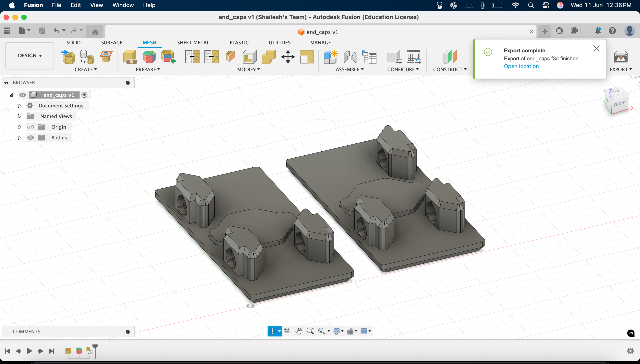The image size is (640, 364).
Task: Expand the Origin tree node
Action: pos(19,127)
